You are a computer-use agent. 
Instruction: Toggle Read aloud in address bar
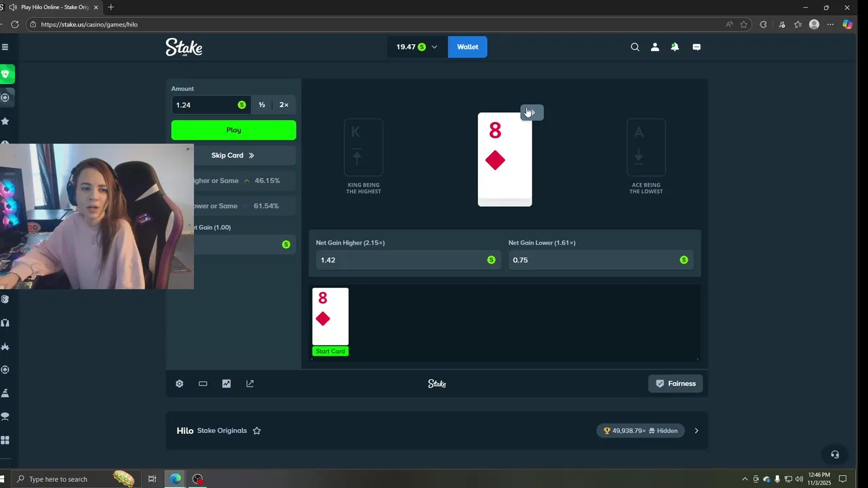pyautogui.click(x=730, y=24)
